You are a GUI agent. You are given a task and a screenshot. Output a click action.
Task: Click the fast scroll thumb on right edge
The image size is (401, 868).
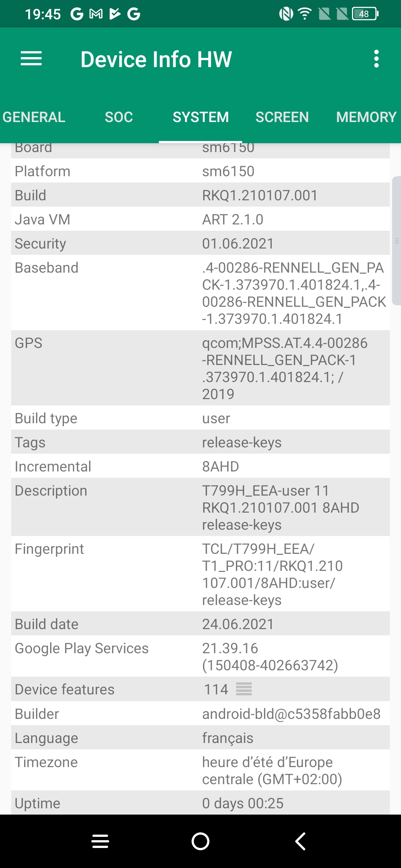coord(397,241)
